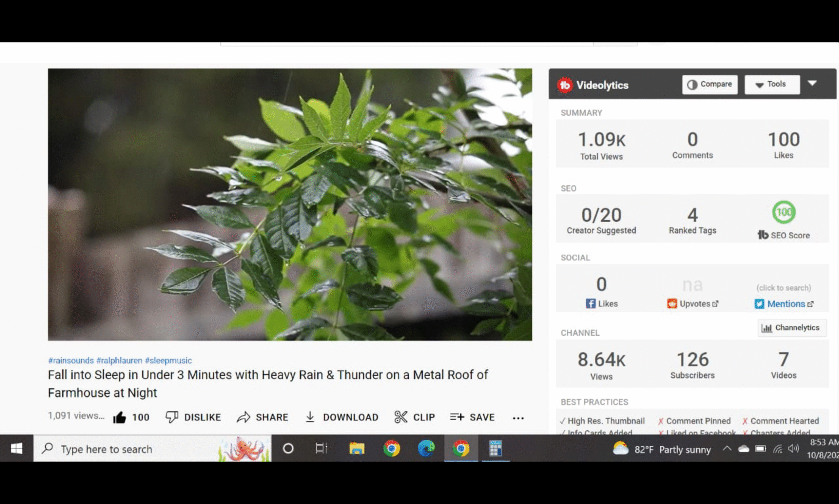The width and height of the screenshot is (839, 504).
Task: Click the #sleepmusic hashtag link
Action: (168, 360)
